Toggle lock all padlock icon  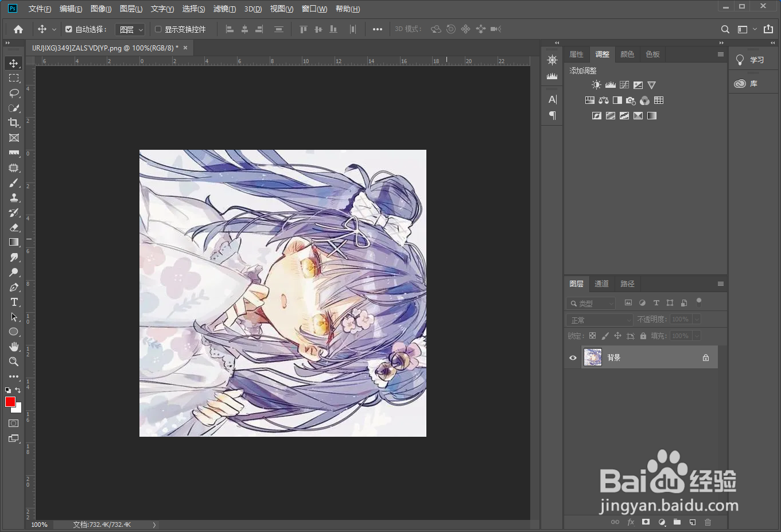point(643,336)
